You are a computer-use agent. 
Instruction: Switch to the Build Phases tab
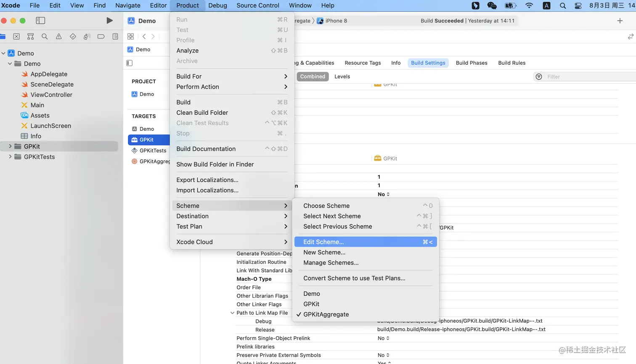(472, 63)
